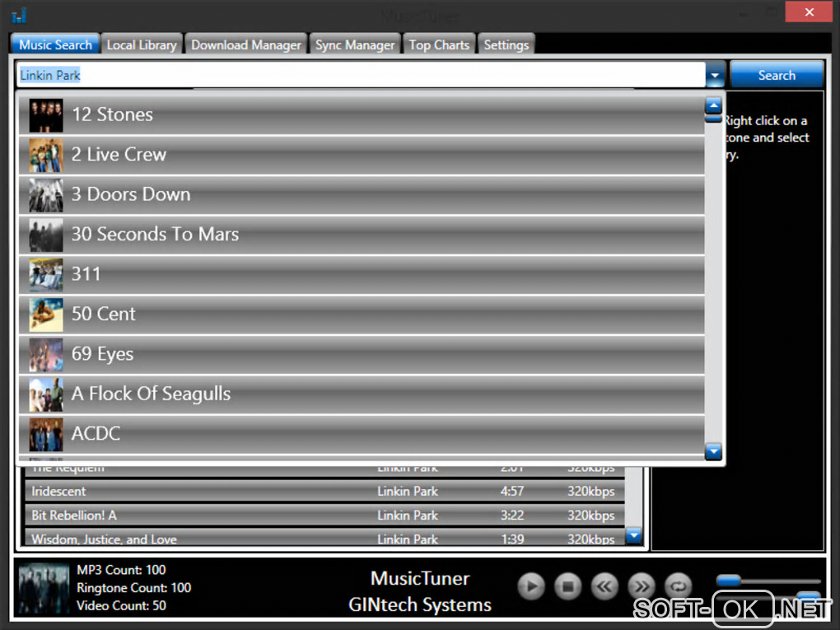Select ACDC from the artist list
This screenshot has height=630, width=840.
(x=362, y=434)
